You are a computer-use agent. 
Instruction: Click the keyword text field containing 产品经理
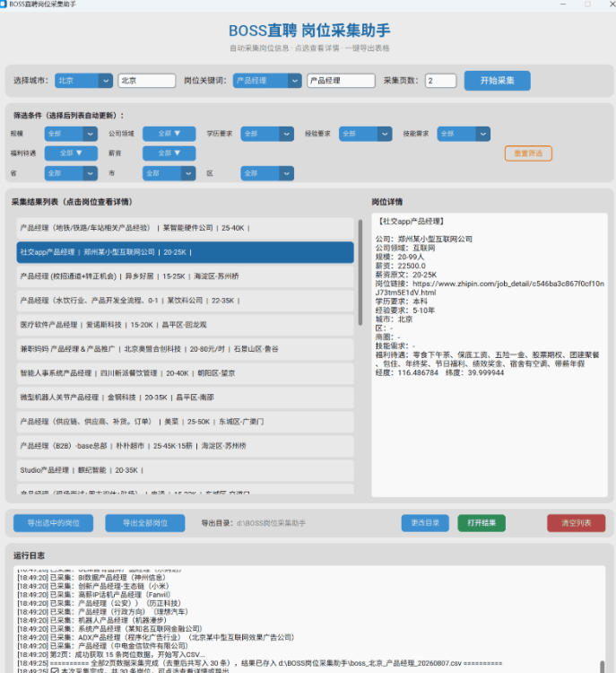(x=341, y=81)
